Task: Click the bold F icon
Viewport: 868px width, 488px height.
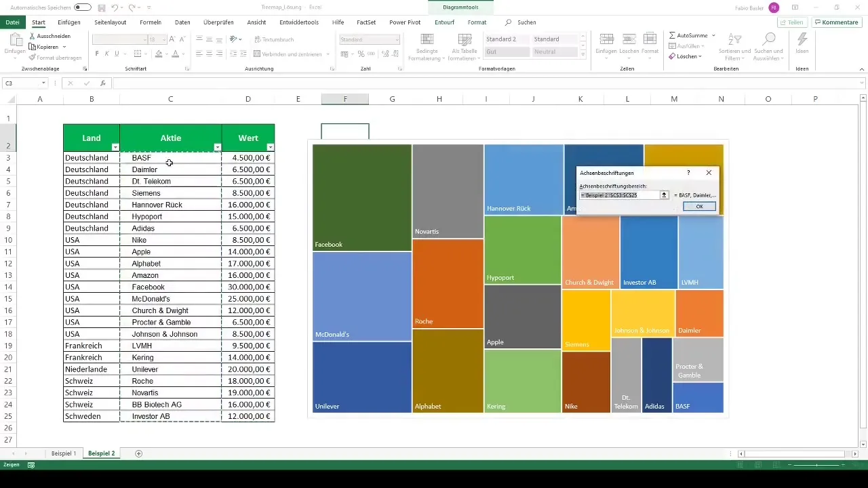Action: pos(97,54)
